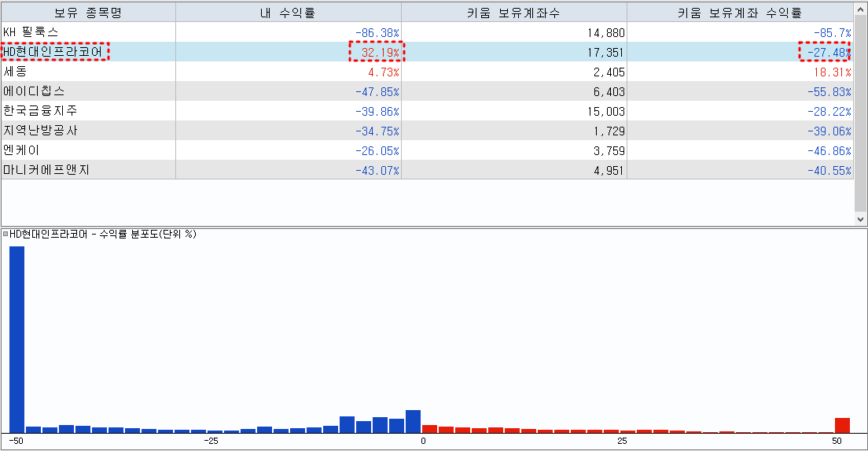Click the -25 axis label
Viewport: 868px width, 451px height.
pyautogui.click(x=211, y=441)
